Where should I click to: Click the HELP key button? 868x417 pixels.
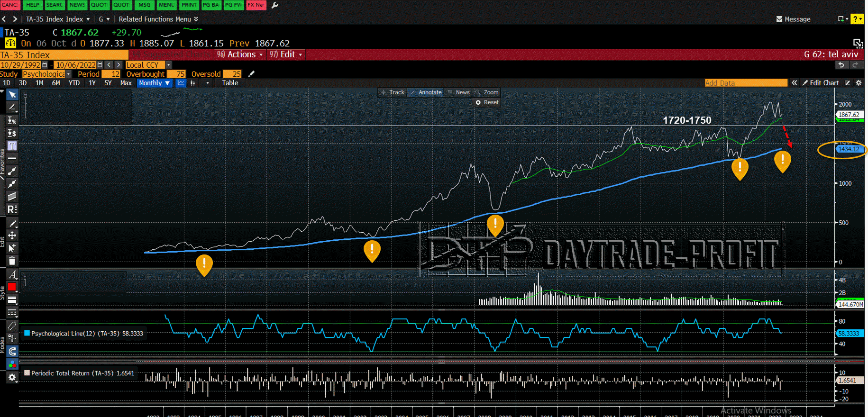(x=33, y=5)
